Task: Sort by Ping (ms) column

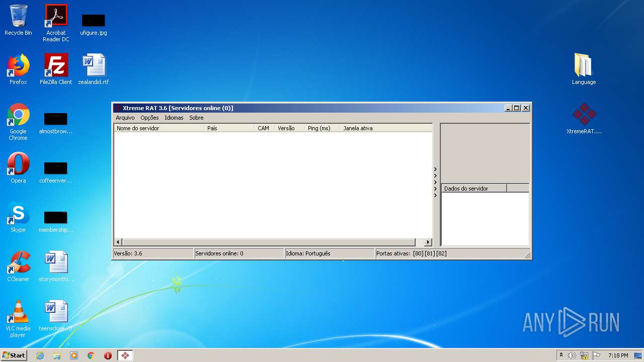Action: (323, 128)
